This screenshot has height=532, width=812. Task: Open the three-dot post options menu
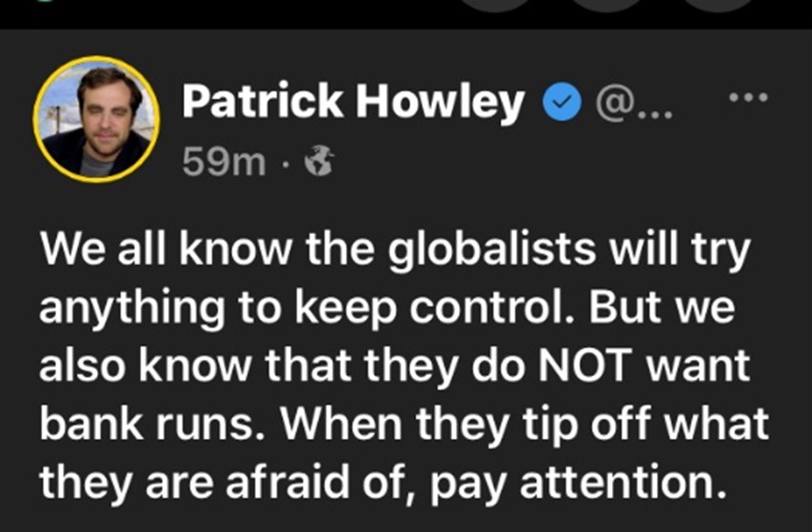[748, 97]
